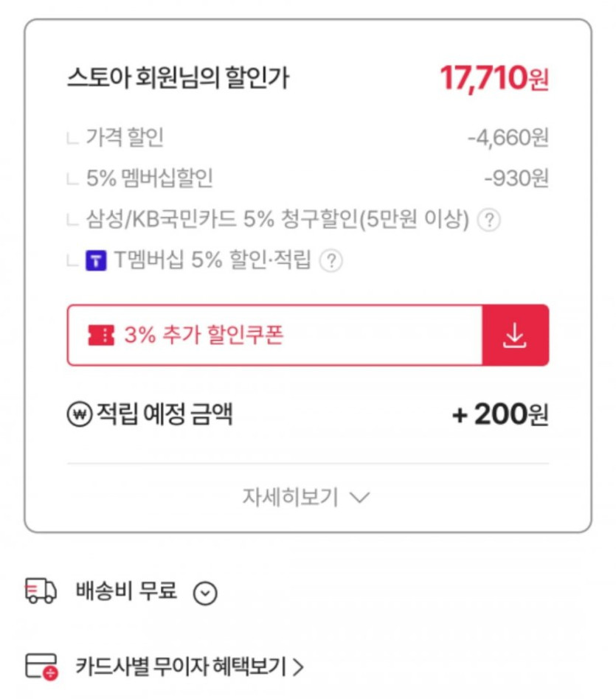
Task: Click the delivery truck icon
Action: pyautogui.click(x=41, y=591)
